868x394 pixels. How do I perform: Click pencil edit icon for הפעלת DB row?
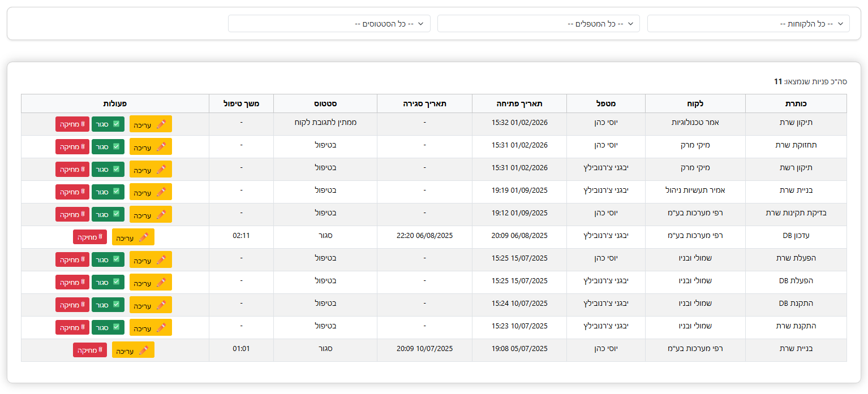(x=161, y=283)
